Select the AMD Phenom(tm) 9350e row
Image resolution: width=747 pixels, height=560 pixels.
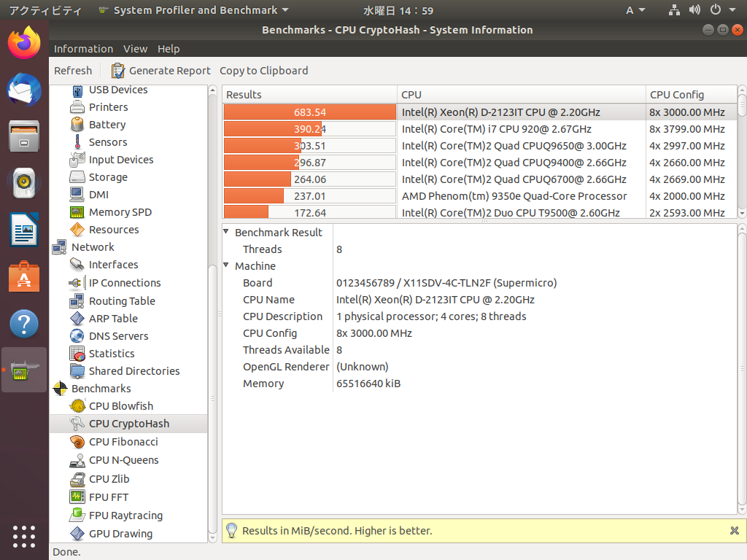480,195
